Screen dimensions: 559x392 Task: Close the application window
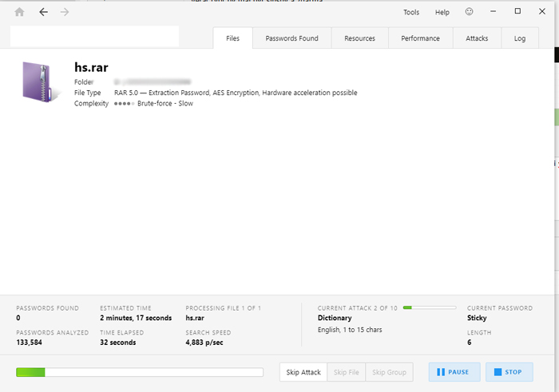542,11
